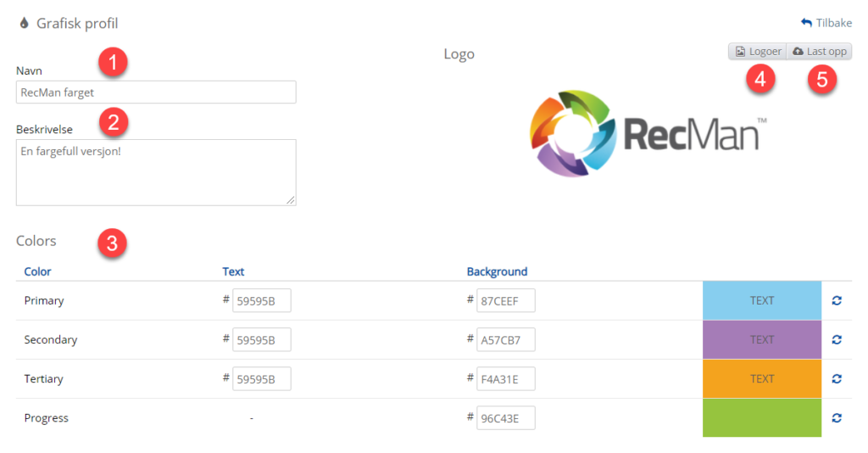868x453 pixels.
Task: Select the Secondary background hex field A57CB7
Action: tap(505, 339)
